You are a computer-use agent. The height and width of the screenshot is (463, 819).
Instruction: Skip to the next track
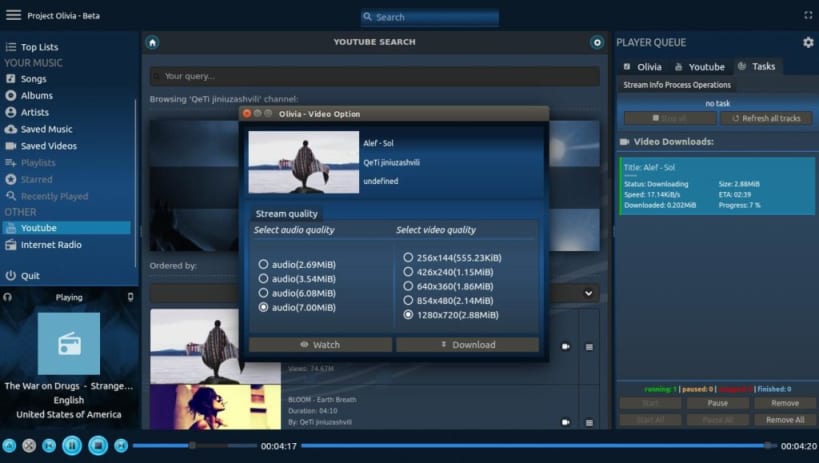[121, 446]
